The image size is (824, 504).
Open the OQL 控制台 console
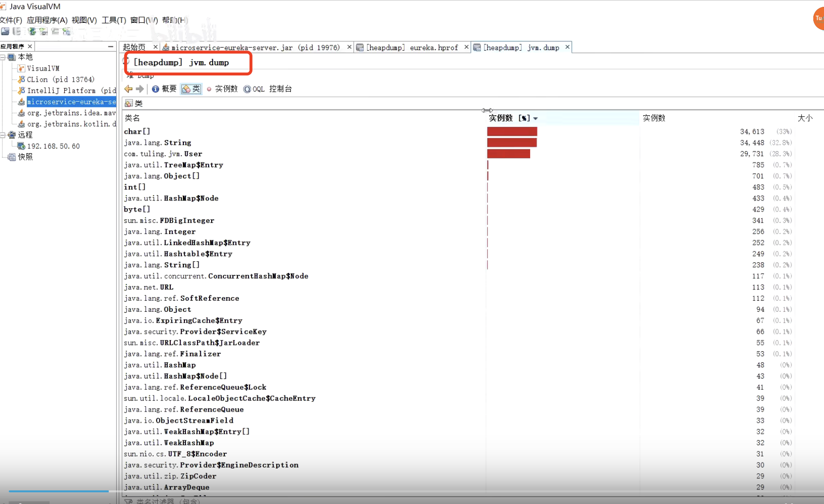click(x=268, y=89)
